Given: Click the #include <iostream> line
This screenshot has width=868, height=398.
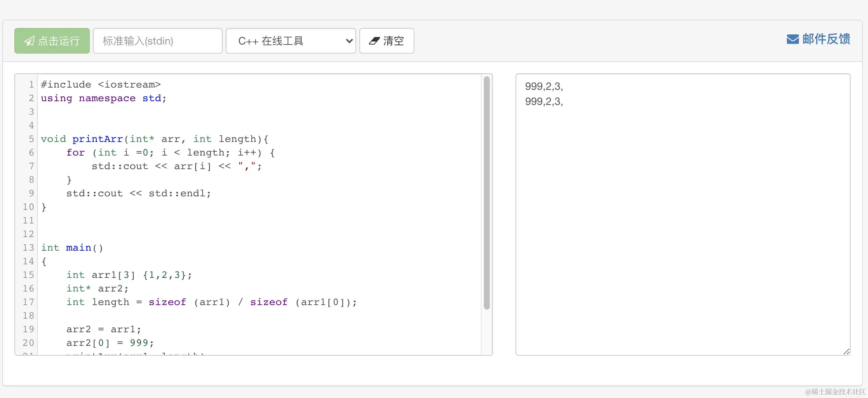Looking at the screenshot, I should (101, 85).
